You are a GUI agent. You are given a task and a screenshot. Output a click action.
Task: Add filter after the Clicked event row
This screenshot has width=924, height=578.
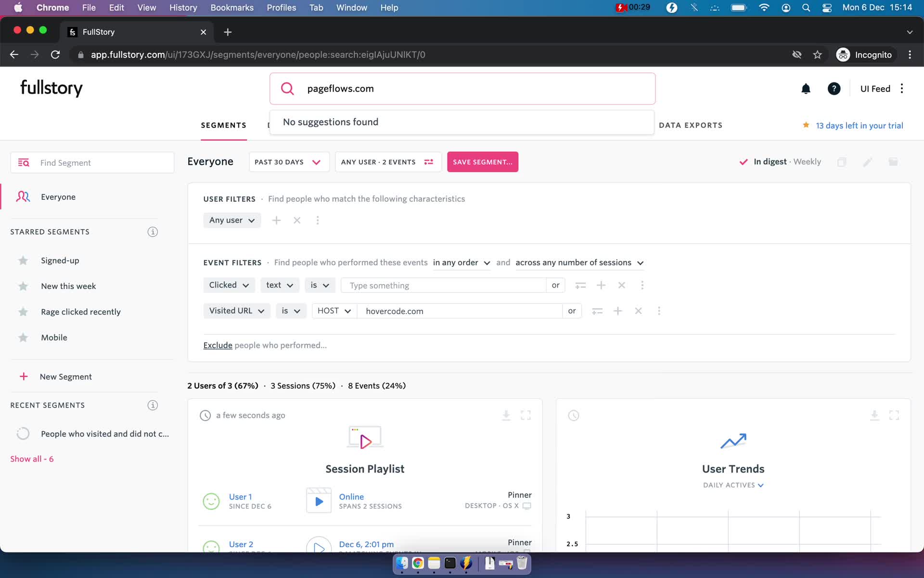[601, 285]
